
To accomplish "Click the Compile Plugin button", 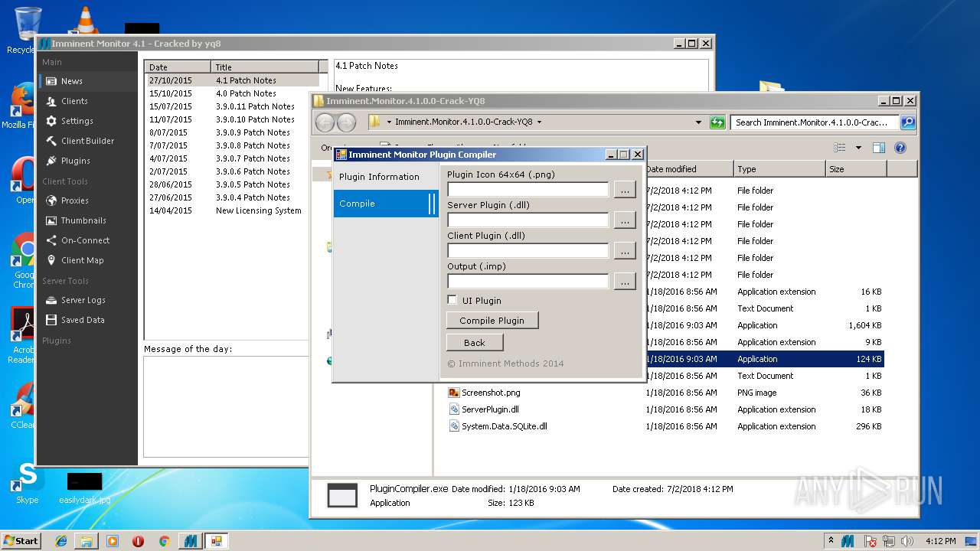I will point(492,320).
